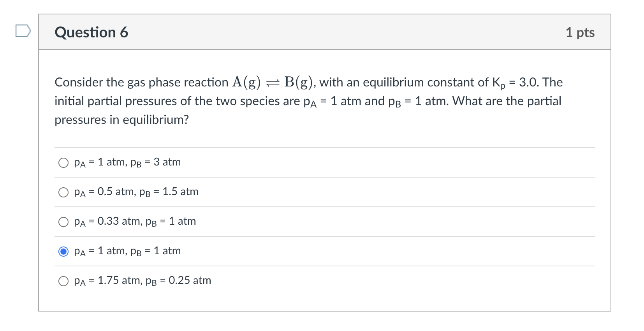644x331 pixels.
Task: Click answer text 'pA = 0.33 atm, pB = 1 atm'
Action: (135, 222)
